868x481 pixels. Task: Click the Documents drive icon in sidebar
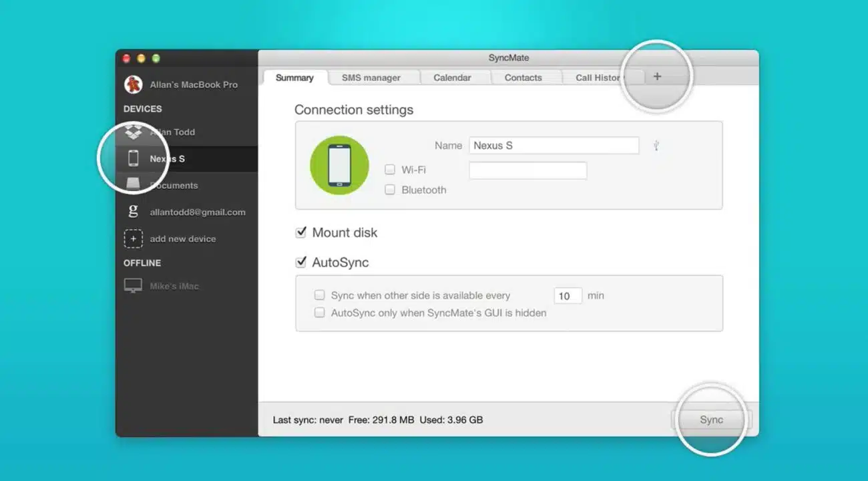(134, 184)
